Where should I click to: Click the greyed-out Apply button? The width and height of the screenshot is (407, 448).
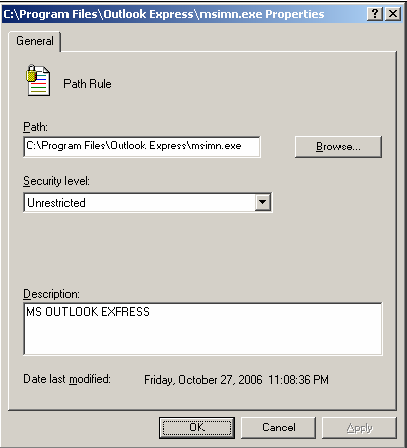click(x=359, y=428)
